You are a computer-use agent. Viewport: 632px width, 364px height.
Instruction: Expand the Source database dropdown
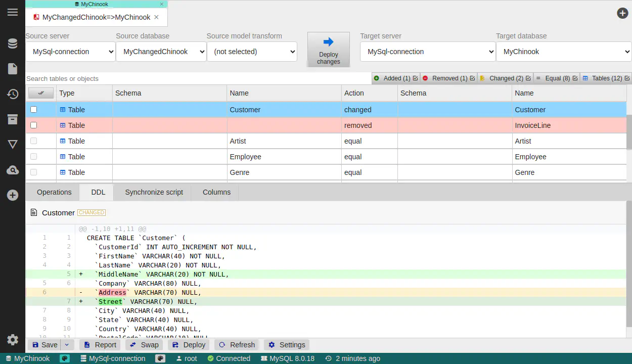[x=161, y=52]
